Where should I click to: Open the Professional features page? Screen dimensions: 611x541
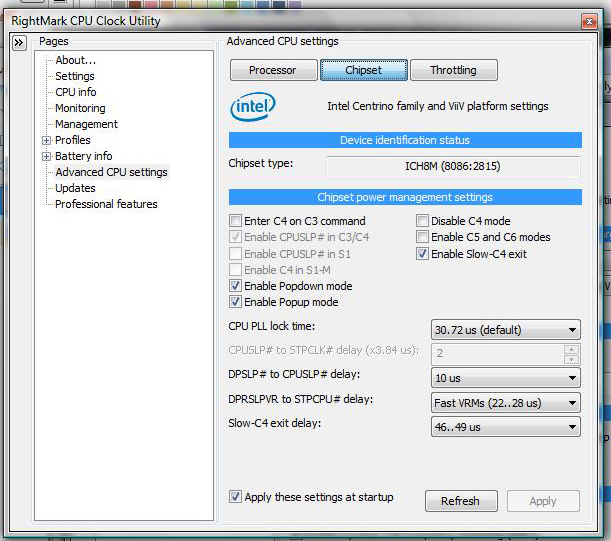(x=106, y=204)
